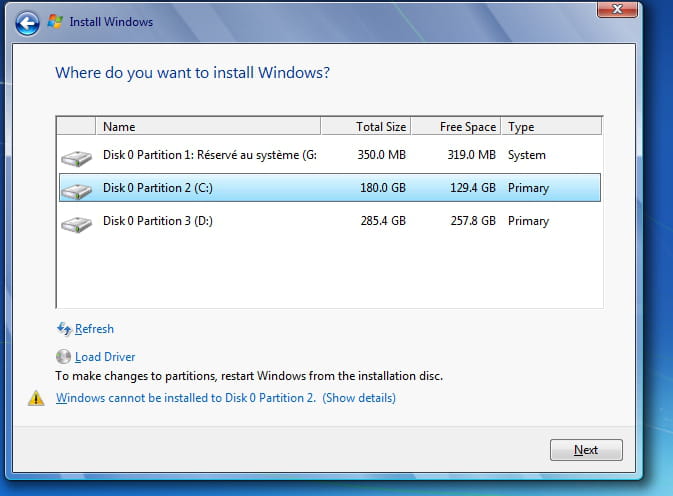Click the yellow warning triangle icon
The width and height of the screenshot is (673, 496).
[x=36, y=398]
